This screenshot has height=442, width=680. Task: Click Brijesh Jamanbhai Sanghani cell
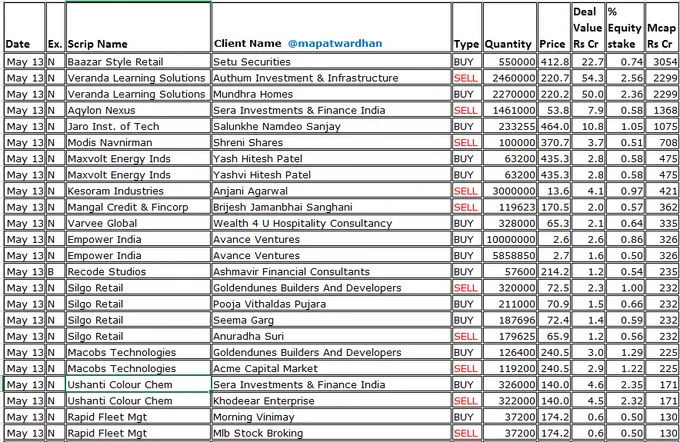point(332,207)
